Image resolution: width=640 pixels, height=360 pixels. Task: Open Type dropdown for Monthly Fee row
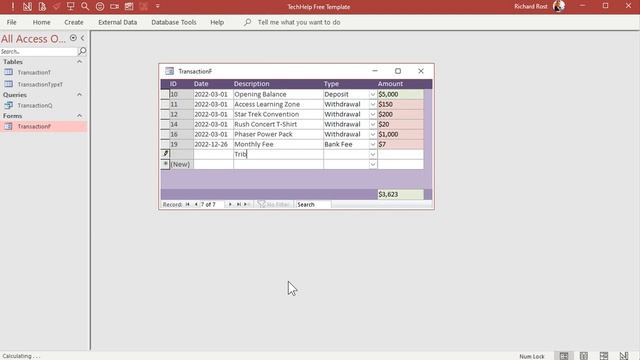pyautogui.click(x=372, y=144)
